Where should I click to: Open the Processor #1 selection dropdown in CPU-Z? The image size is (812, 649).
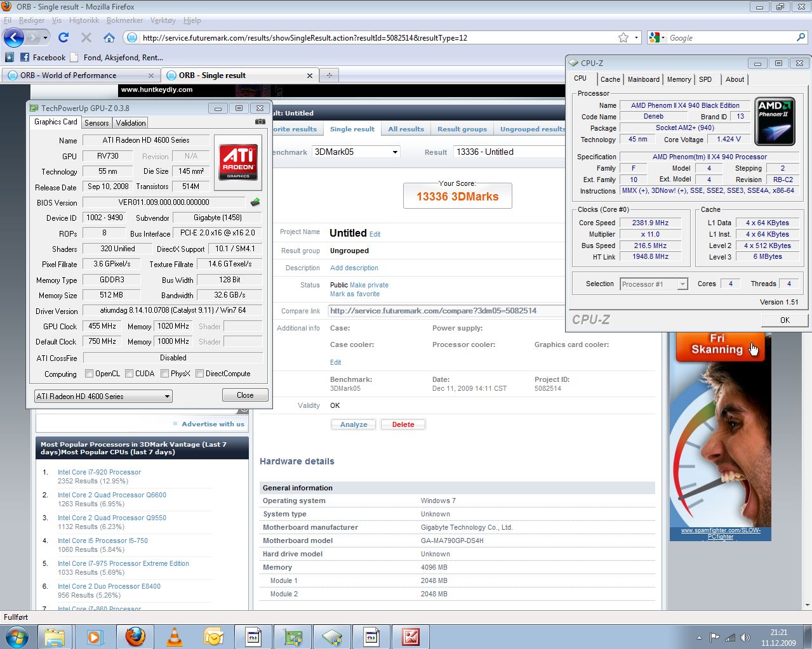[654, 284]
